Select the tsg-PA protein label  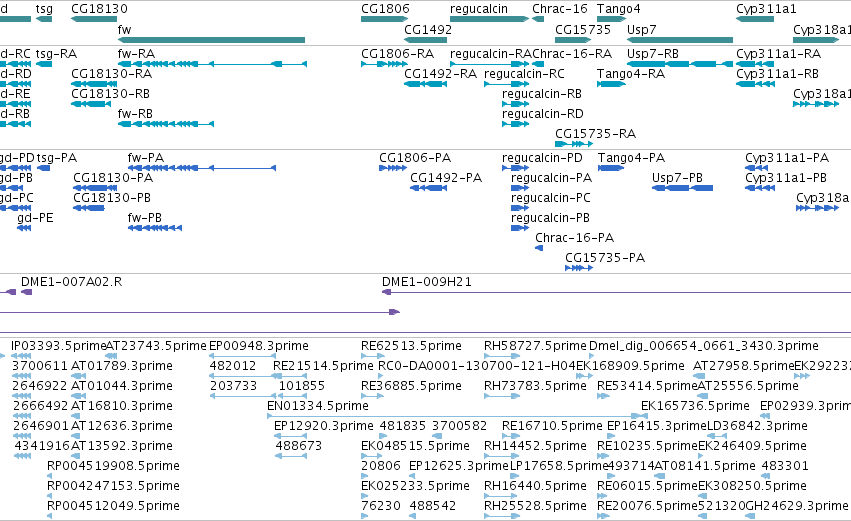coord(56,158)
